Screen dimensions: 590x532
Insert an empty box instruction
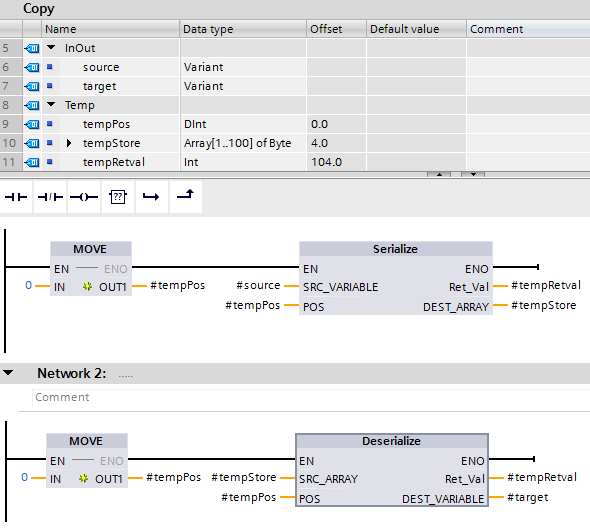pos(118,197)
